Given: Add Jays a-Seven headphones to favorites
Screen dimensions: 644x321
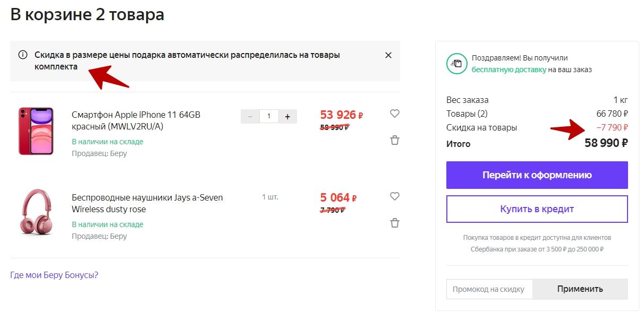Looking at the screenshot, I should point(394,196).
